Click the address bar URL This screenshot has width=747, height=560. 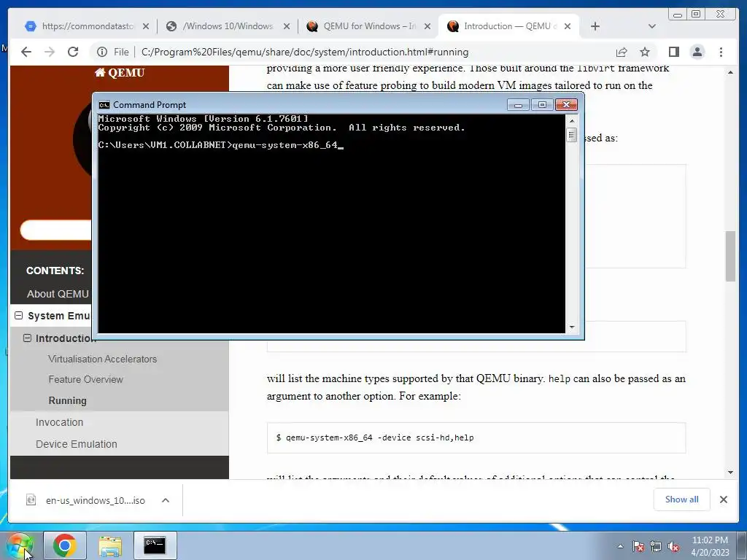pos(305,52)
